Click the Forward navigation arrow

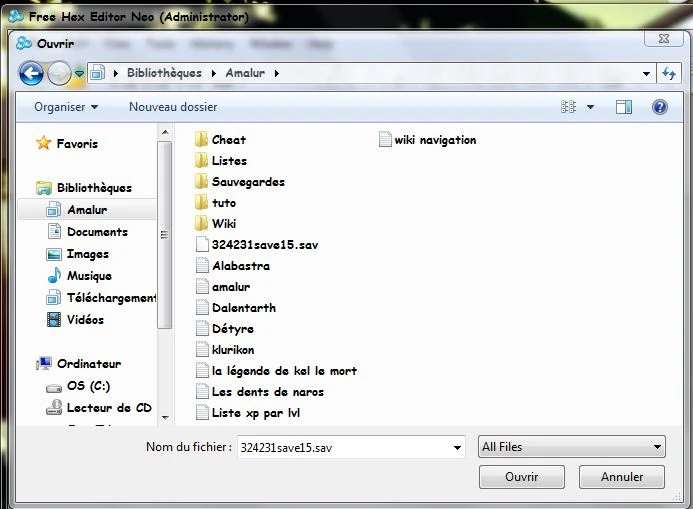tap(59, 73)
